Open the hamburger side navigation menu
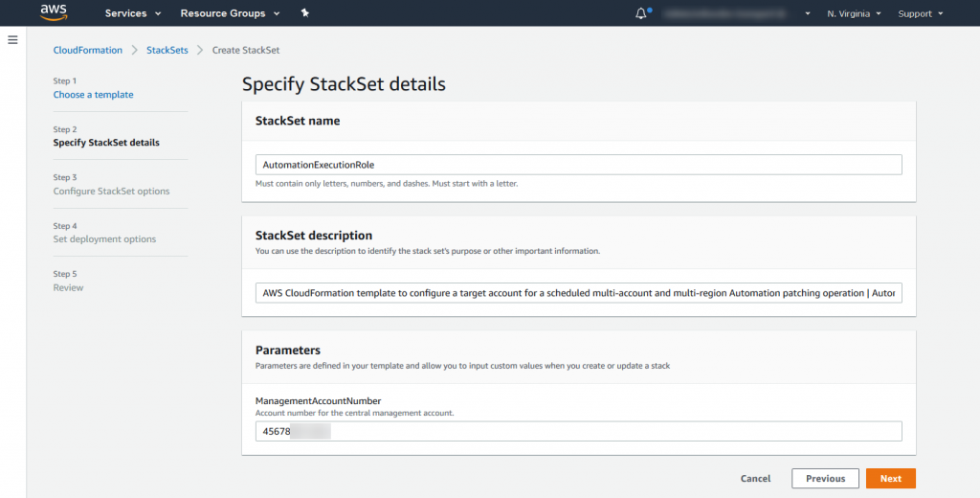The width and height of the screenshot is (980, 498). point(12,40)
